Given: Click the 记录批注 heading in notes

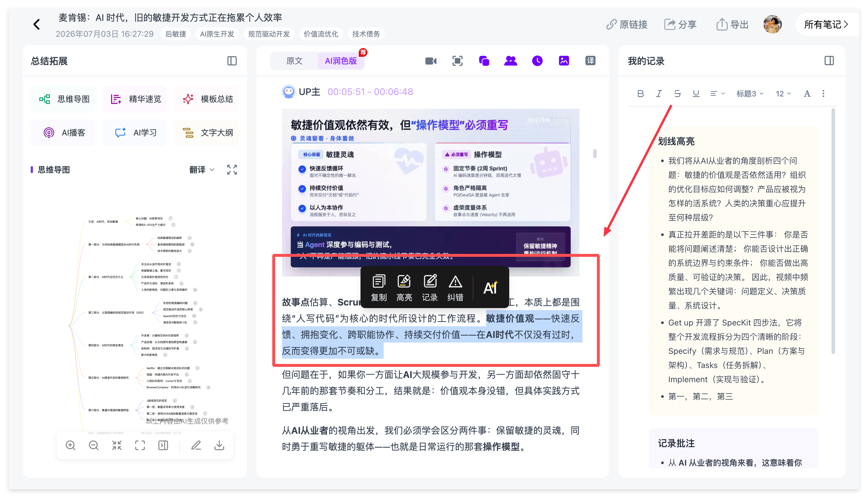Looking at the screenshot, I should click(x=676, y=444).
